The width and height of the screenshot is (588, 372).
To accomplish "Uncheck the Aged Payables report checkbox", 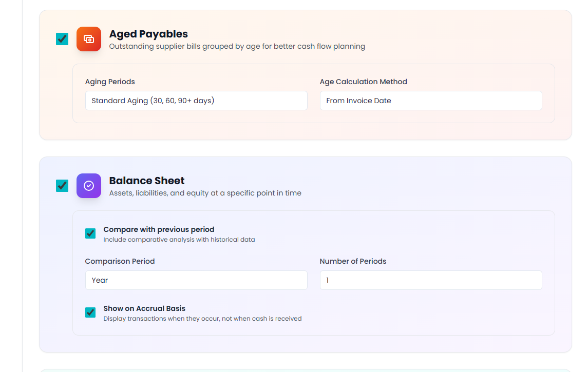I will [x=62, y=38].
